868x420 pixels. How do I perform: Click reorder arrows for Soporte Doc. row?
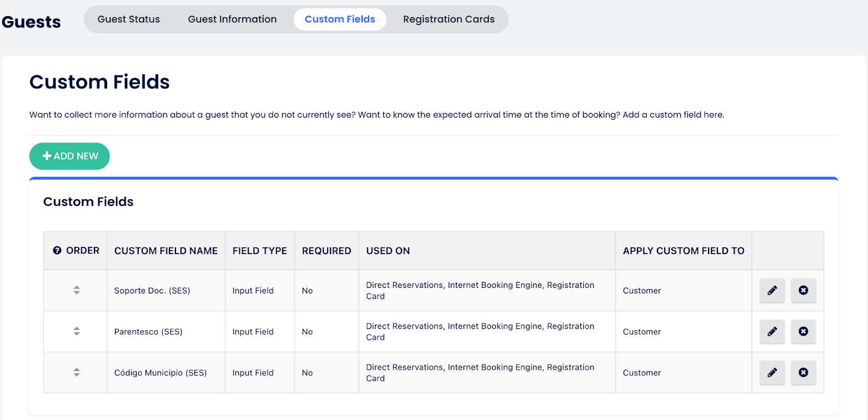[77, 290]
